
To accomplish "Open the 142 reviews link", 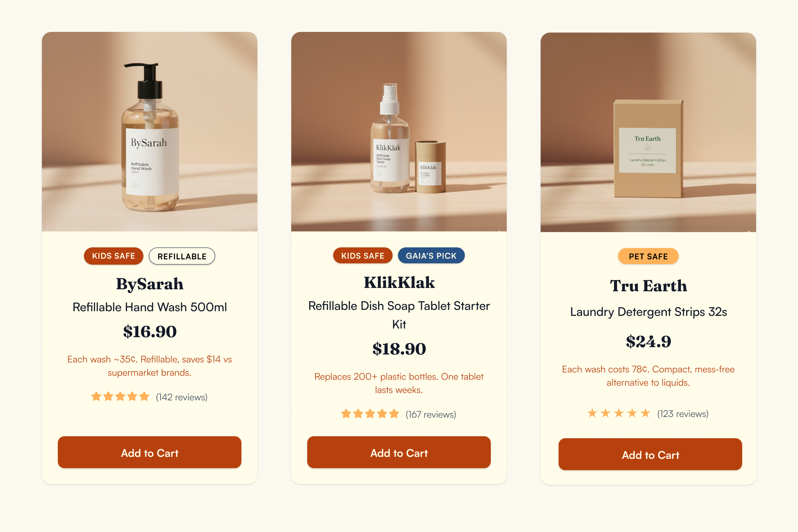I will coord(182,397).
